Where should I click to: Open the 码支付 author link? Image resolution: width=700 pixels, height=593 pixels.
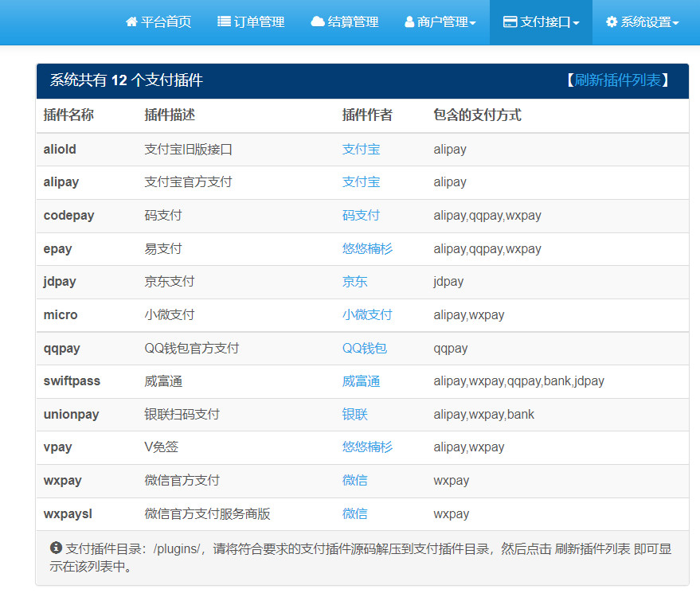pyautogui.click(x=362, y=216)
